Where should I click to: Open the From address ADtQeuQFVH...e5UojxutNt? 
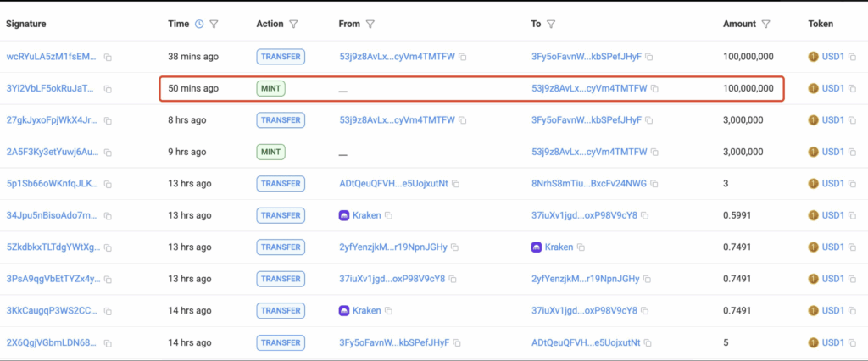393,183
